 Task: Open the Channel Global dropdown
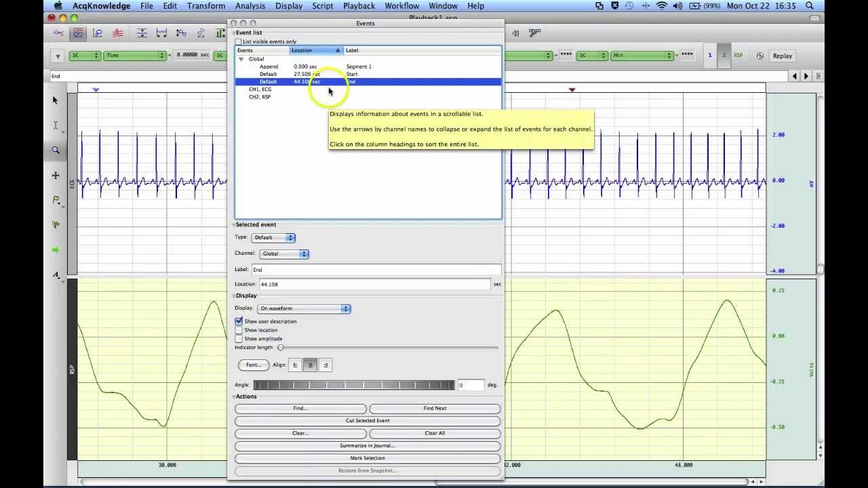[284, 253]
